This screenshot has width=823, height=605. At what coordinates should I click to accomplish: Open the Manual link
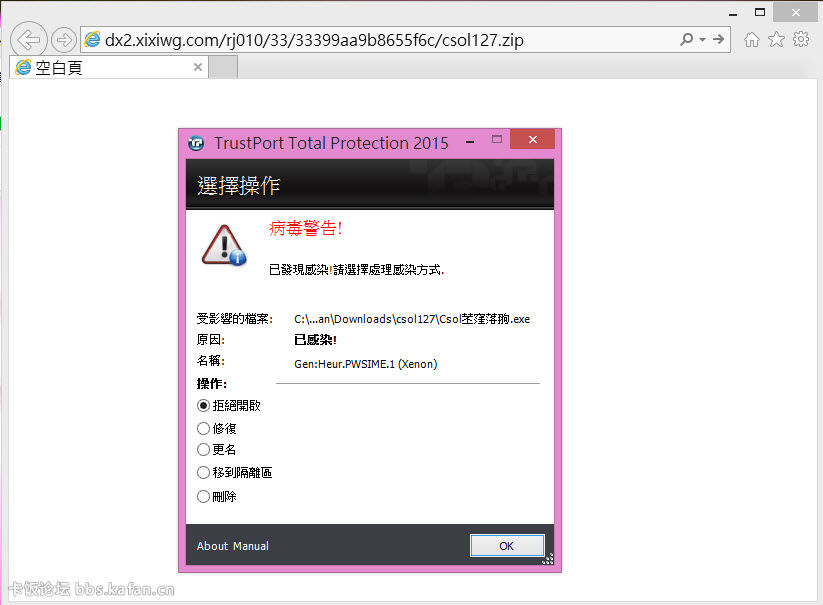tap(250, 546)
